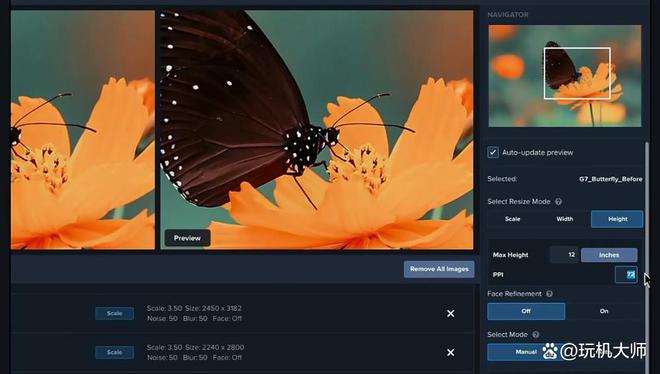Remove the 2240 x 2800 image row
The width and height of the screenshot is (660, 374).
pos(450,352)
